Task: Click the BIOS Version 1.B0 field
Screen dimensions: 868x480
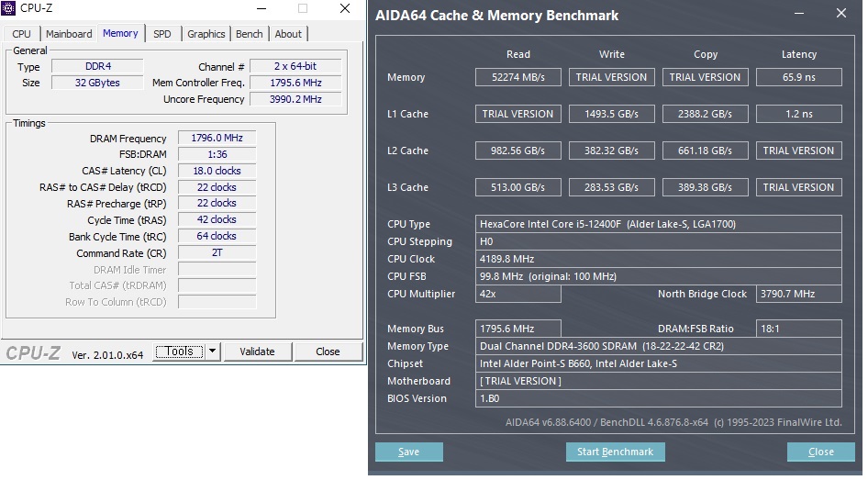Action: (x=659, y=398)
